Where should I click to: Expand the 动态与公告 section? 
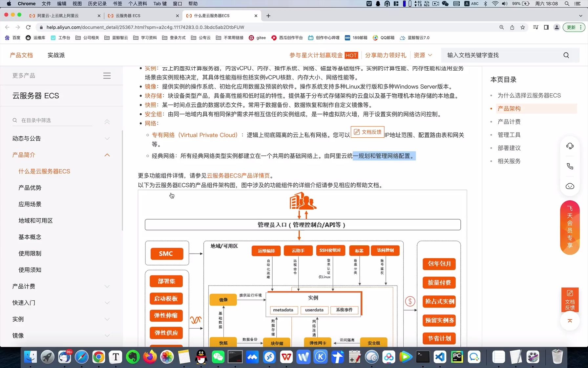107,139
